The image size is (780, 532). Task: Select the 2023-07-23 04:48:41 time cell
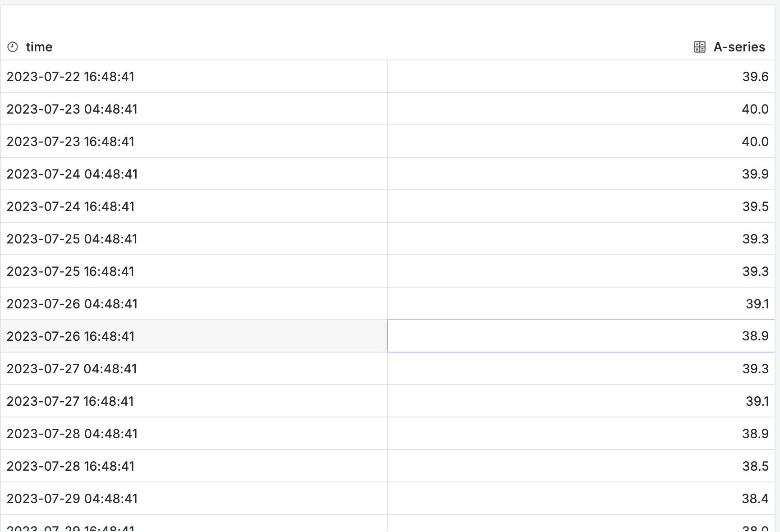point(72,109)
